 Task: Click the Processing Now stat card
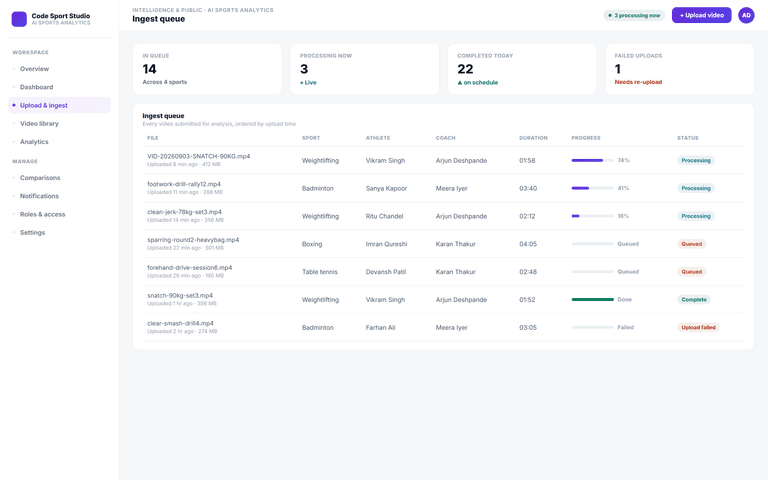(x=364, y=69)
